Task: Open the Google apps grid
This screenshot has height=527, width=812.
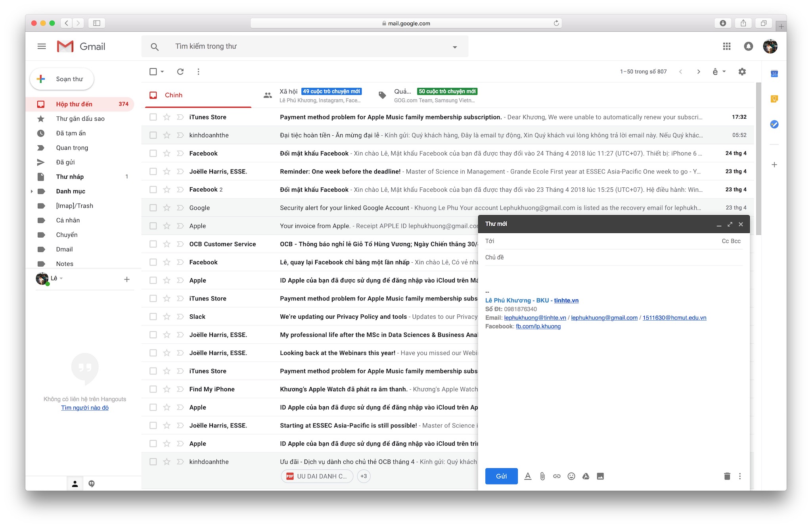Action: click(x=726, y=46)
